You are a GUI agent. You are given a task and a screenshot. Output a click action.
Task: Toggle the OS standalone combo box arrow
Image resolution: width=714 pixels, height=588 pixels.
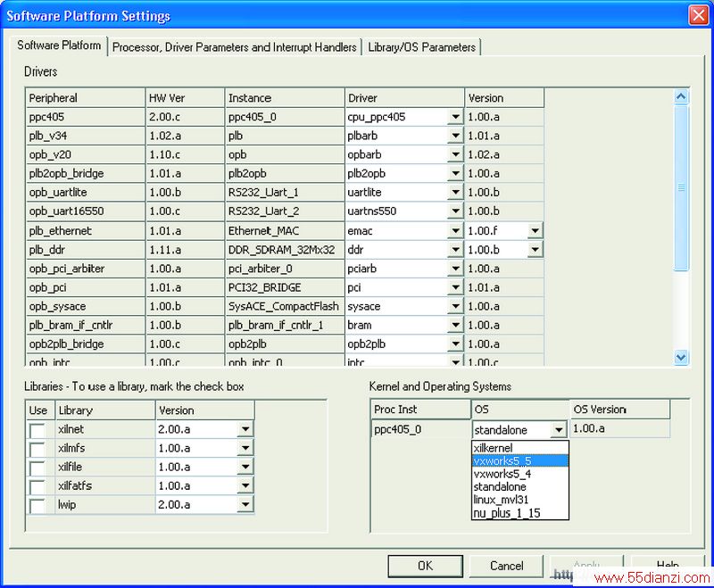[559, 430]
